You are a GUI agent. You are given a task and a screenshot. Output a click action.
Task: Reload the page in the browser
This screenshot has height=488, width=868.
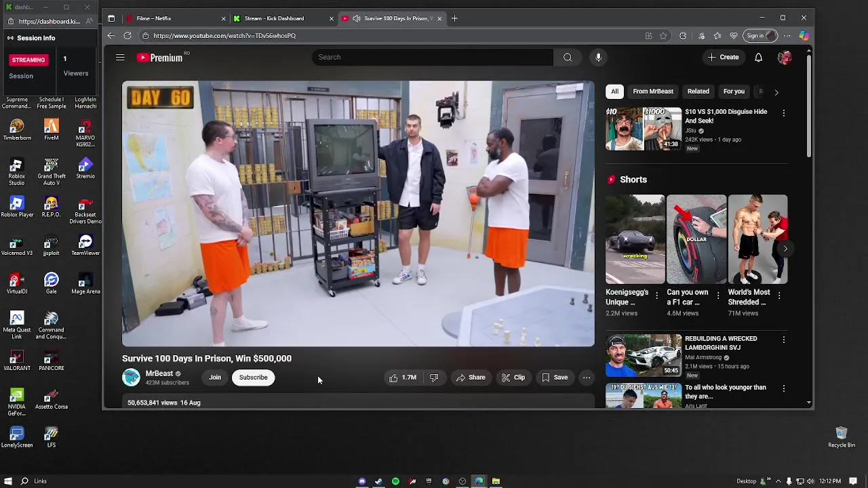tap(127, 35)
